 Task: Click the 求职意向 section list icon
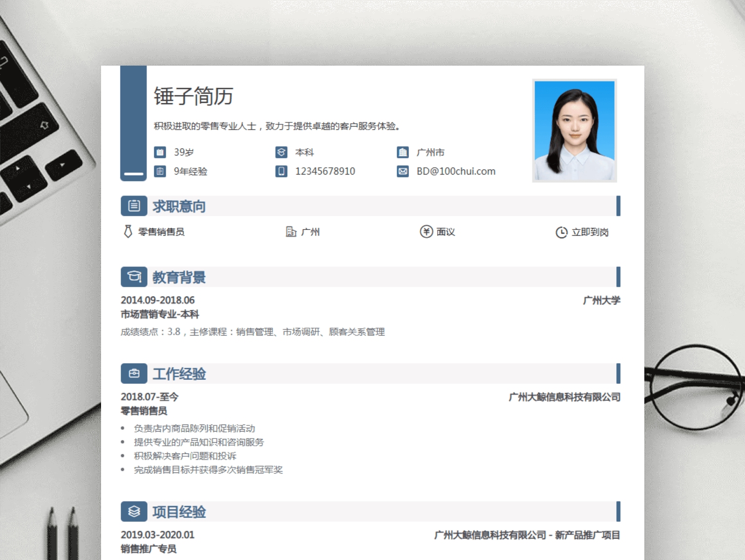pyautogui.click(x=134, y=206)
